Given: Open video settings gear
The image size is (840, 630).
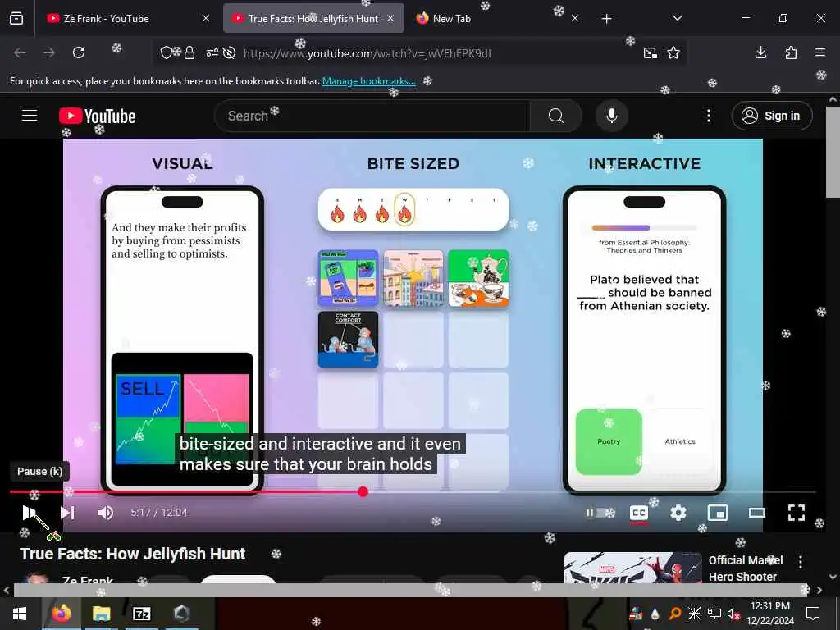Looking at the screenshot, I should coord(678,513).
